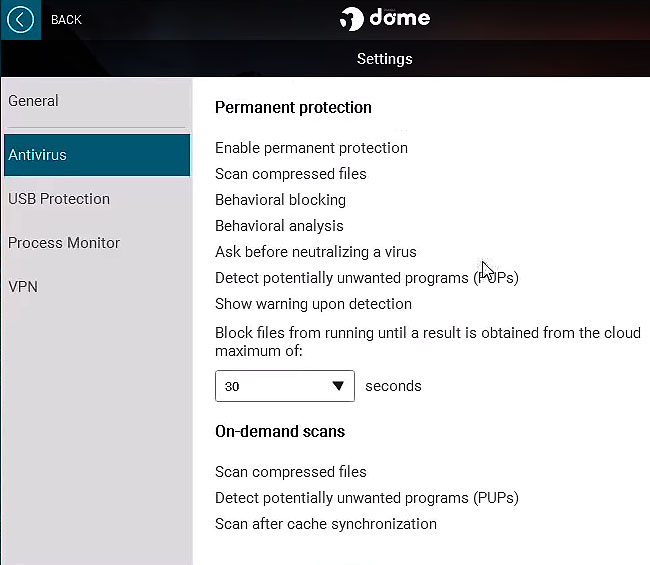Click the On-demand scans heading

pyautogui.click(x=280, y=432)
